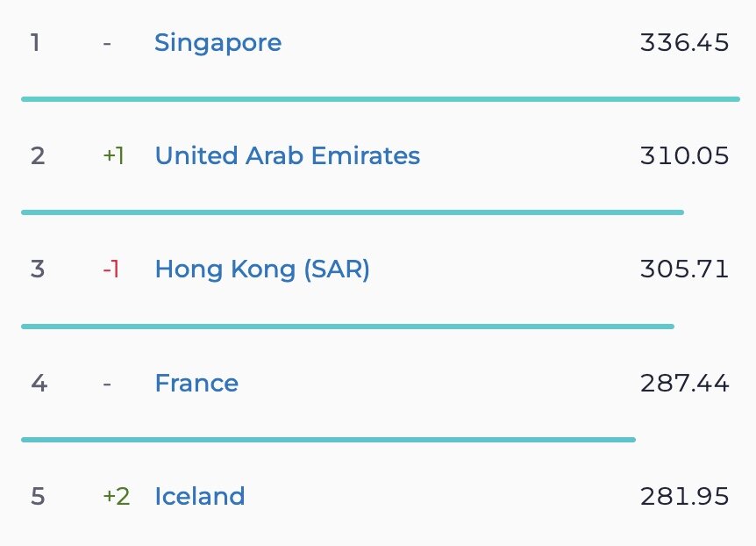Select the France country link

coord(196,383)
